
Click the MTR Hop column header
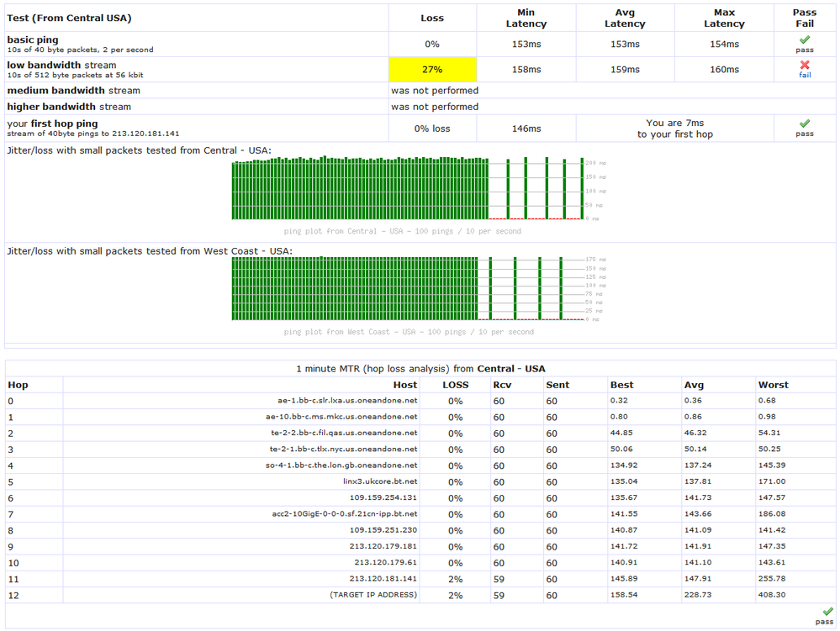(18, 385)
